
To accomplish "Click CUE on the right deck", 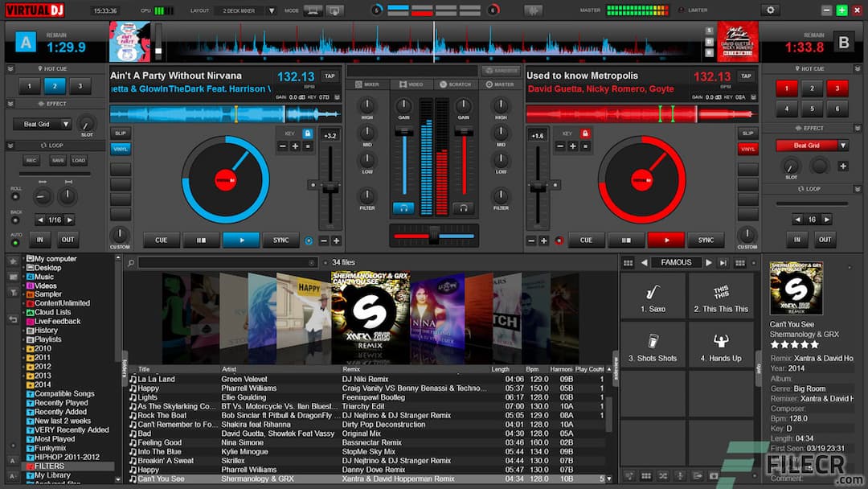I will tap(586, 240).
